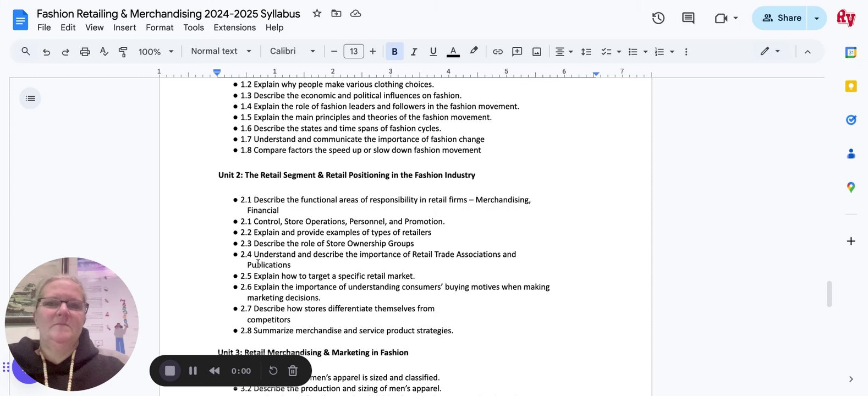Run spelling and grammar check
The width and height of the screenshot is (868, 396).
pos(104,52)
